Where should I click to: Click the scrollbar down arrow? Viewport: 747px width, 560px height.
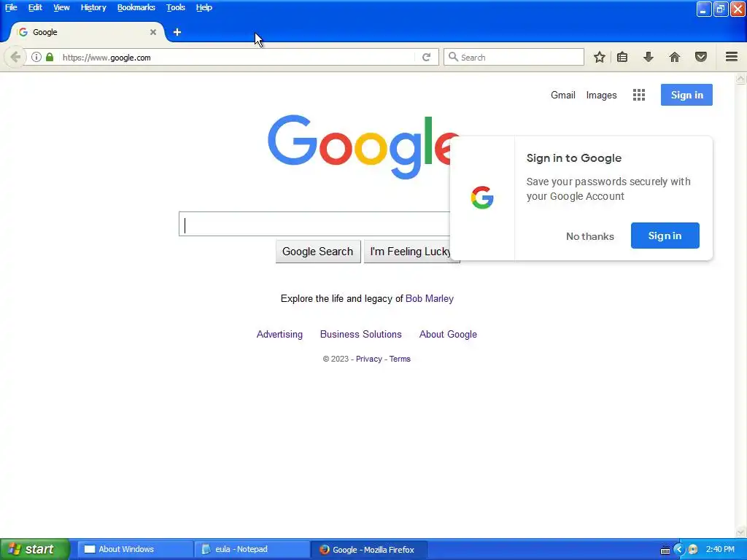[x=740, y=532]
